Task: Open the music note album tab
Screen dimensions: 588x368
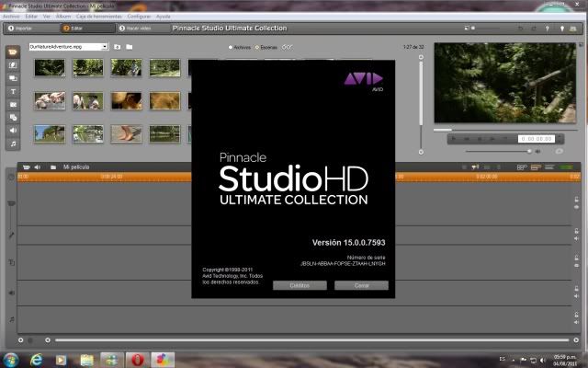Action: point(14,144)
